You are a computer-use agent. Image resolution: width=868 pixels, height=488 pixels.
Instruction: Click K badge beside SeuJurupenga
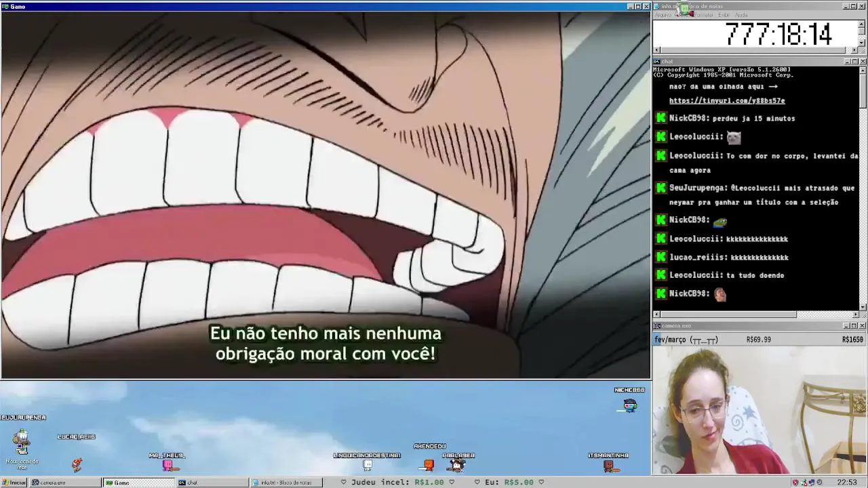661,188
